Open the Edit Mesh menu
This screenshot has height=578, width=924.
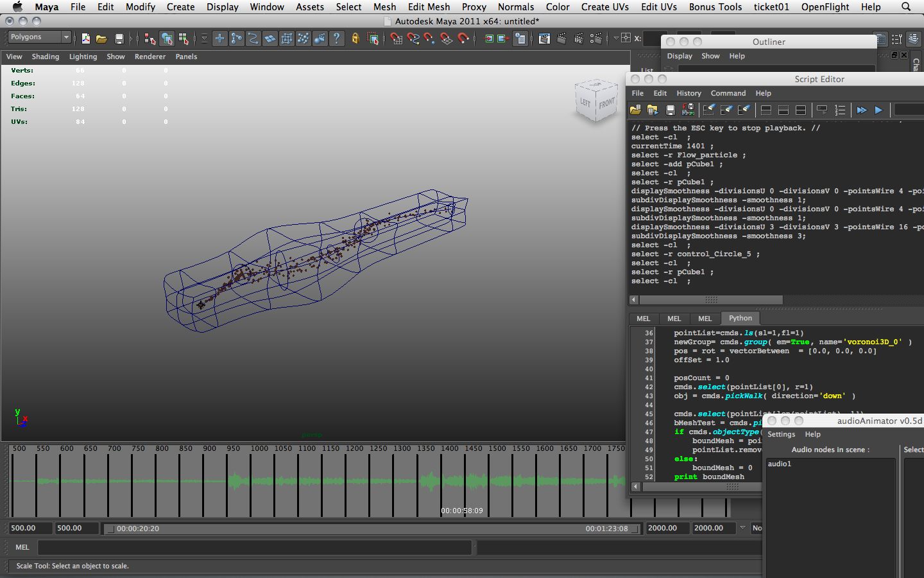coord(429,6)
